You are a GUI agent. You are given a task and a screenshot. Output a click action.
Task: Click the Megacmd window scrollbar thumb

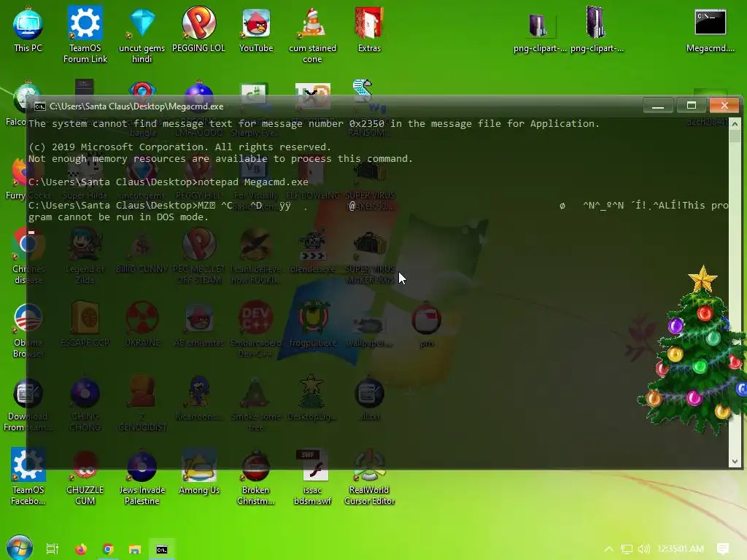735,136
